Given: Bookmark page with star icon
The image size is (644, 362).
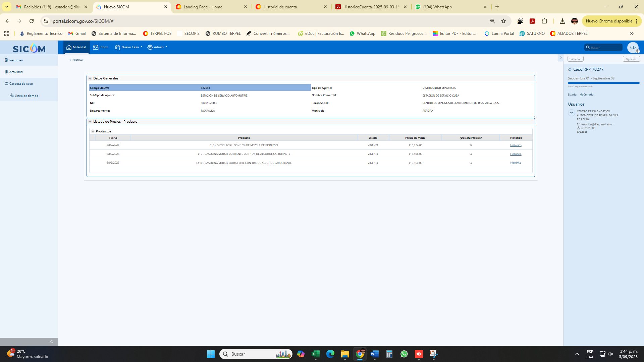Looking at the screenshot, I should click(x=503, y=21).
